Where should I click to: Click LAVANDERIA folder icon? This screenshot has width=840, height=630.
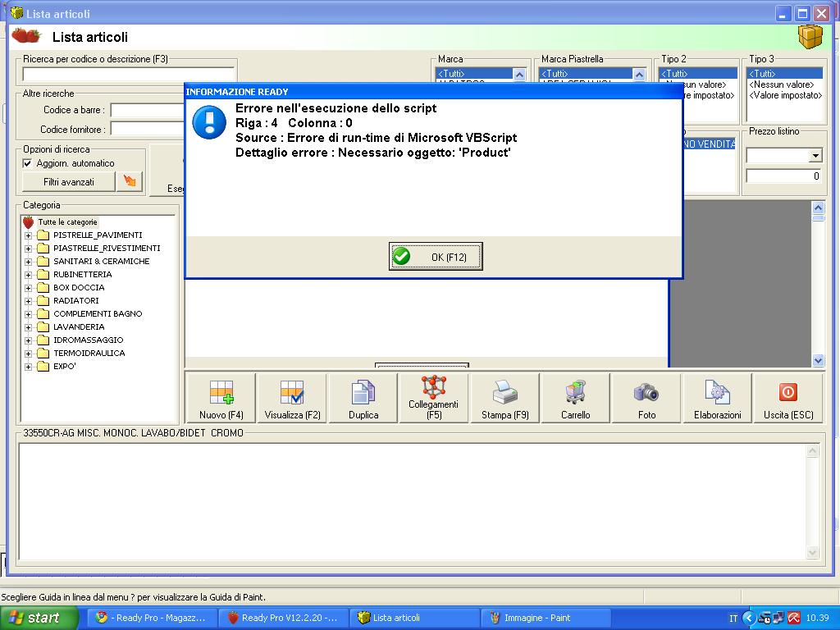tap(43, 327)
